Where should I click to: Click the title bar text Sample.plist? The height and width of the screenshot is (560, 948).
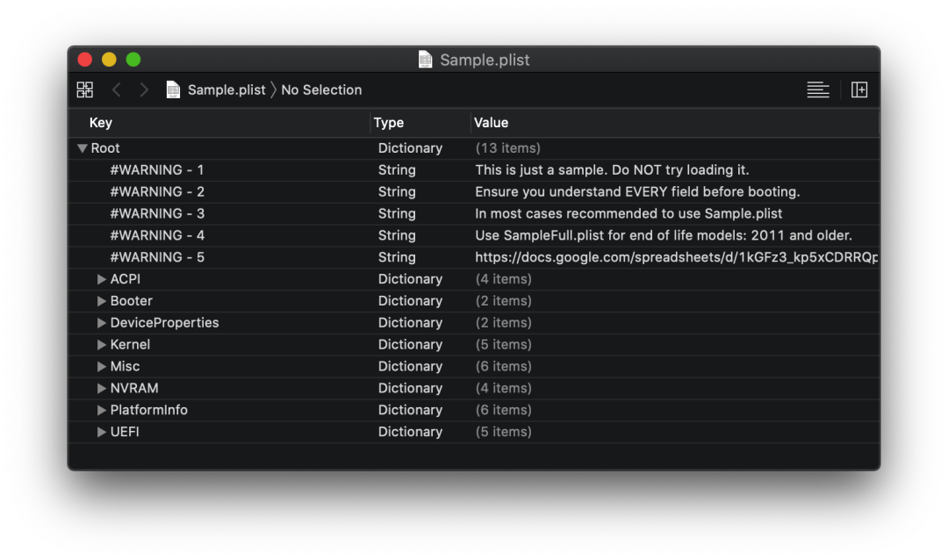[x=485, y=60]
